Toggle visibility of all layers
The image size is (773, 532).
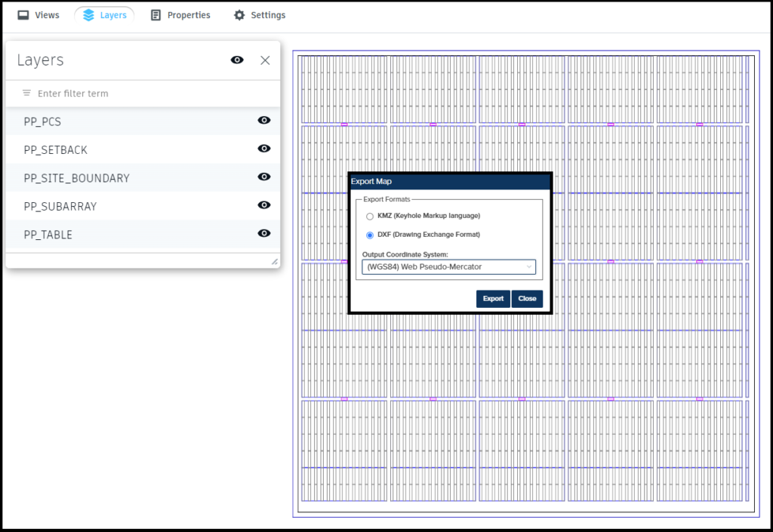[x=237, y=60]
